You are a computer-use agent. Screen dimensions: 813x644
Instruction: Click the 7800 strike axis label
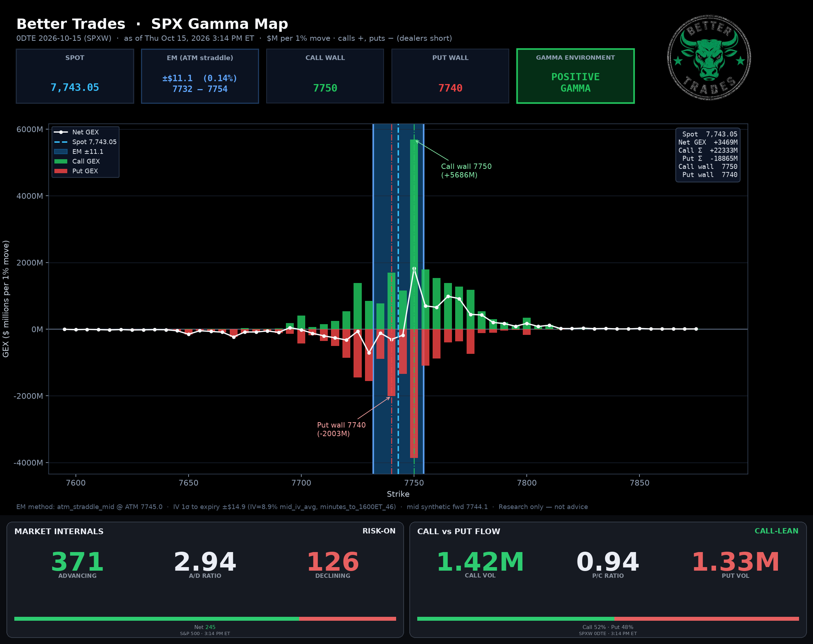click(x=527, y=483)
